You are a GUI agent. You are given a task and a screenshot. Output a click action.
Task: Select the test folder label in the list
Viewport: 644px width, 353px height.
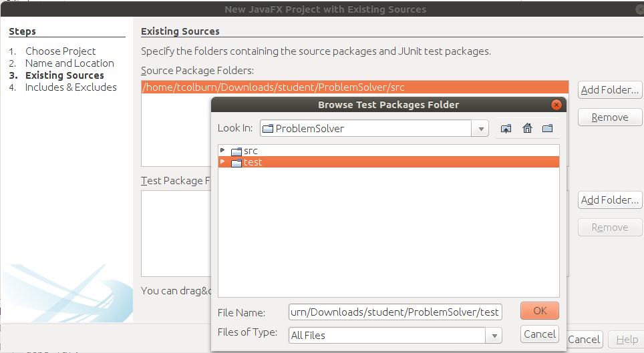pyautogui.click(x=253, y=162)
